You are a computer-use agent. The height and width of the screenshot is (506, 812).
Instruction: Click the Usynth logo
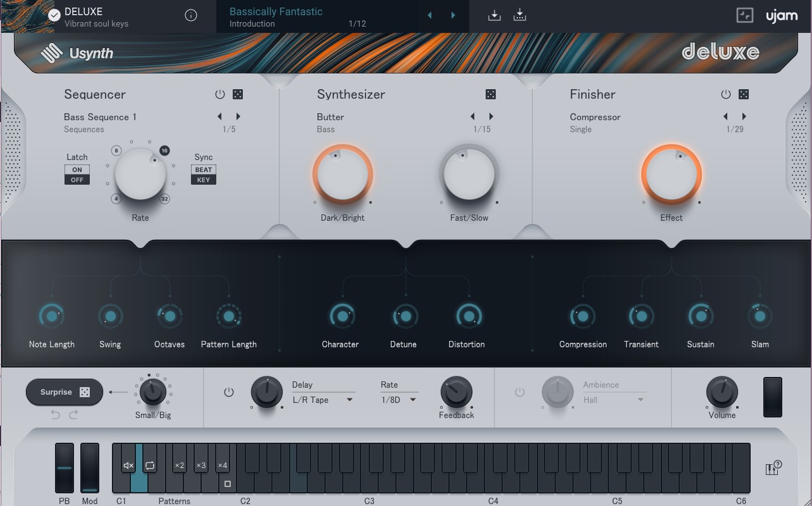tap(77, 54)
